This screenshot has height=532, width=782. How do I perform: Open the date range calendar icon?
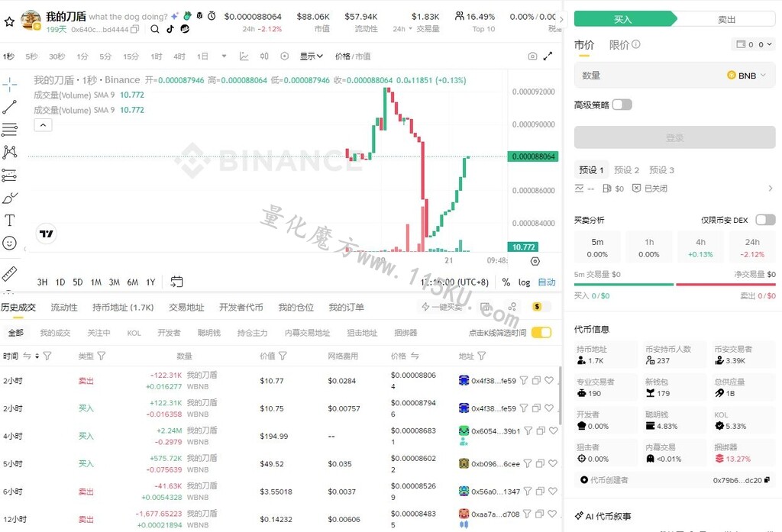coord(176,282)
